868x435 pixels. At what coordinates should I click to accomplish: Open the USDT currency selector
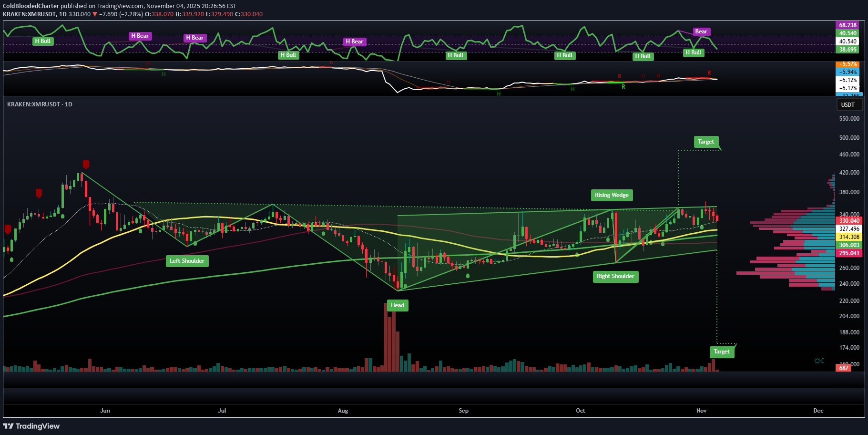[848, 105]
